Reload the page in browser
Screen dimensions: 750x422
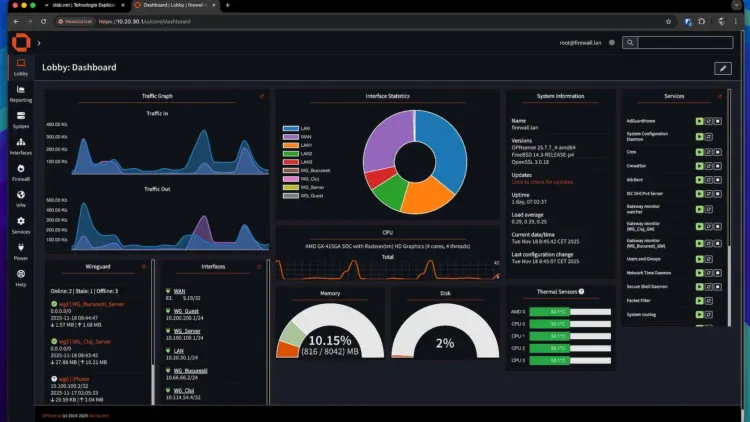pyautogui.click(x=43, y=22)
